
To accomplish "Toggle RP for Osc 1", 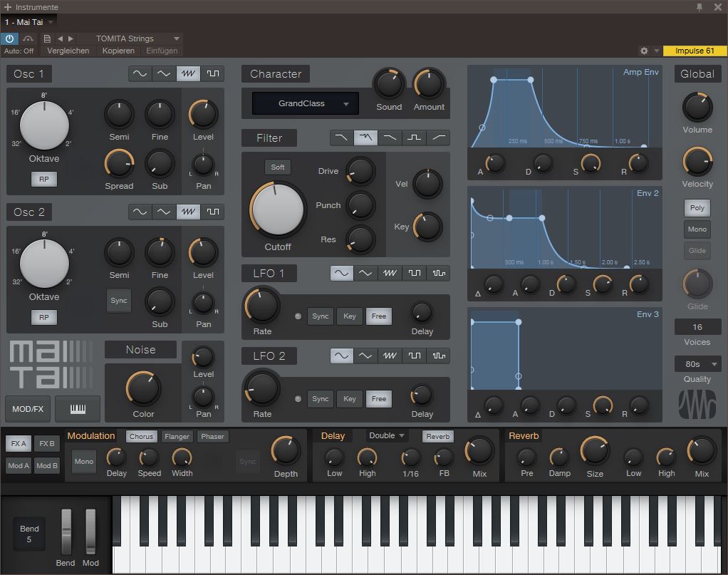I will (44, 180).
